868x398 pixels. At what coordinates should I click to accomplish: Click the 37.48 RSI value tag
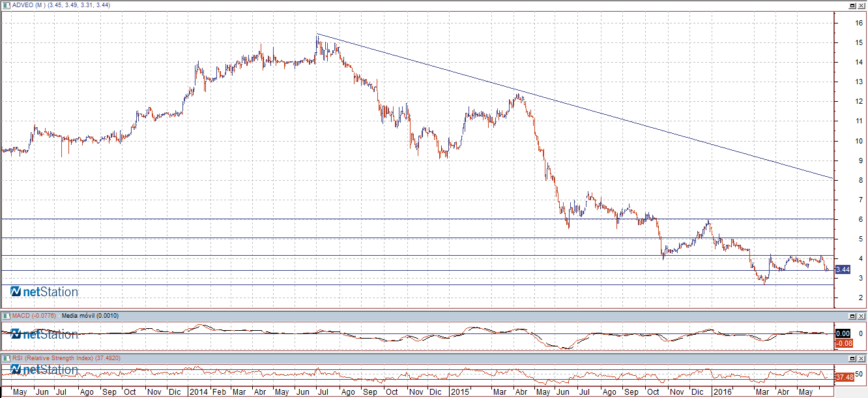click(844, 377)
